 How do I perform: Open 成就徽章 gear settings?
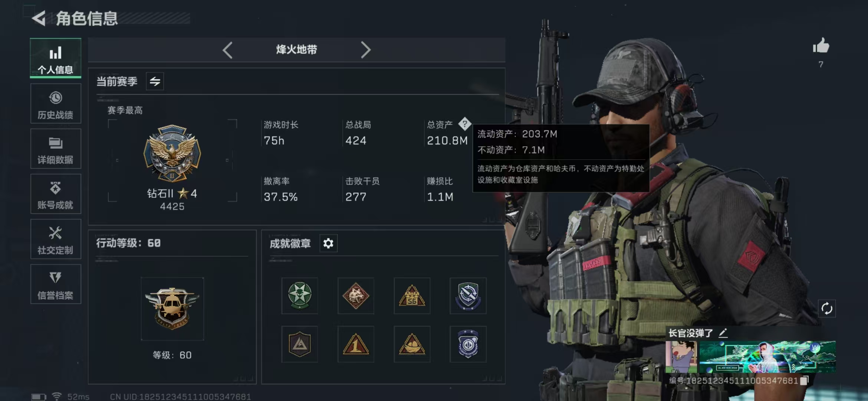328,243
